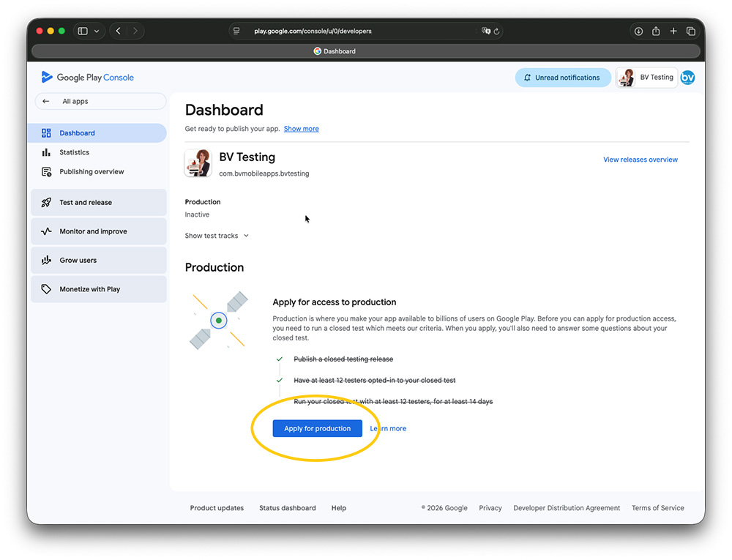Expand Monetize with Play section
This screenshot has width=732, height=560.
[x=99, y=289]
